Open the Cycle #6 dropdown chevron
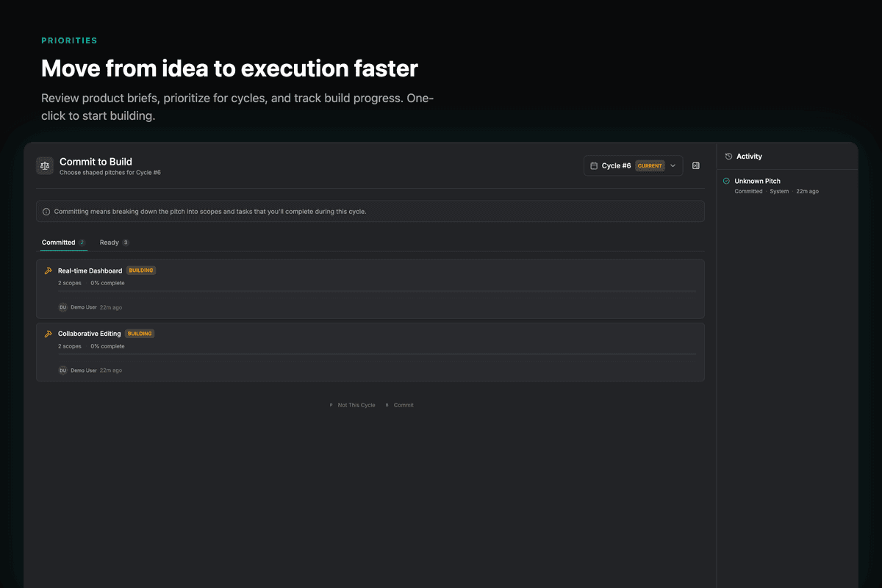The width and height of the screenshot is (882, 588). point(673,165)
